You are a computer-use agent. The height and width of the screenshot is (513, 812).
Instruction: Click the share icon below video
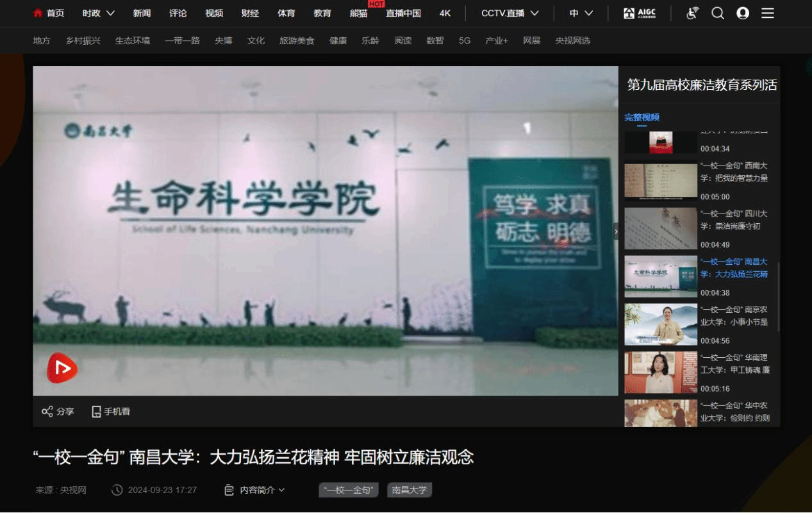tap(47, 412)
